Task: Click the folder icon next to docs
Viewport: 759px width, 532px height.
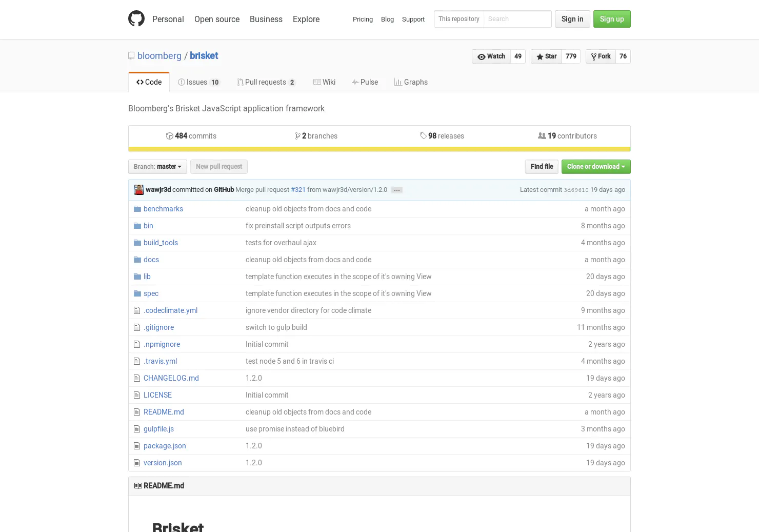Action: pos(137,260)
